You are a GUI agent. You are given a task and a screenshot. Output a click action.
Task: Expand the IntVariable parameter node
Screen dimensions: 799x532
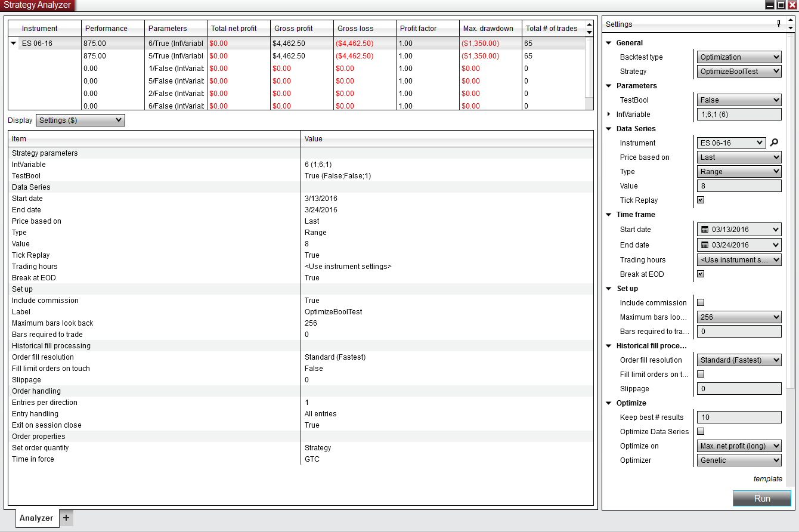[609, 114]
